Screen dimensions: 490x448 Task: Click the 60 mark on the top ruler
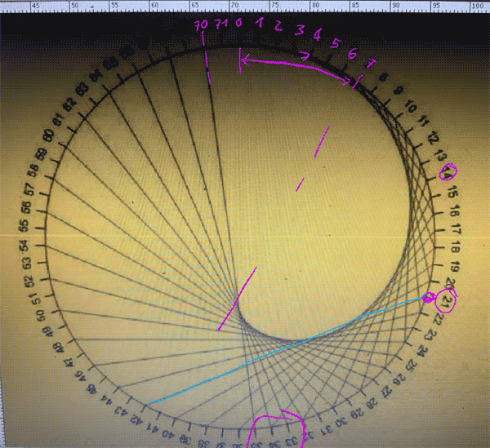(x=154, y=6)
